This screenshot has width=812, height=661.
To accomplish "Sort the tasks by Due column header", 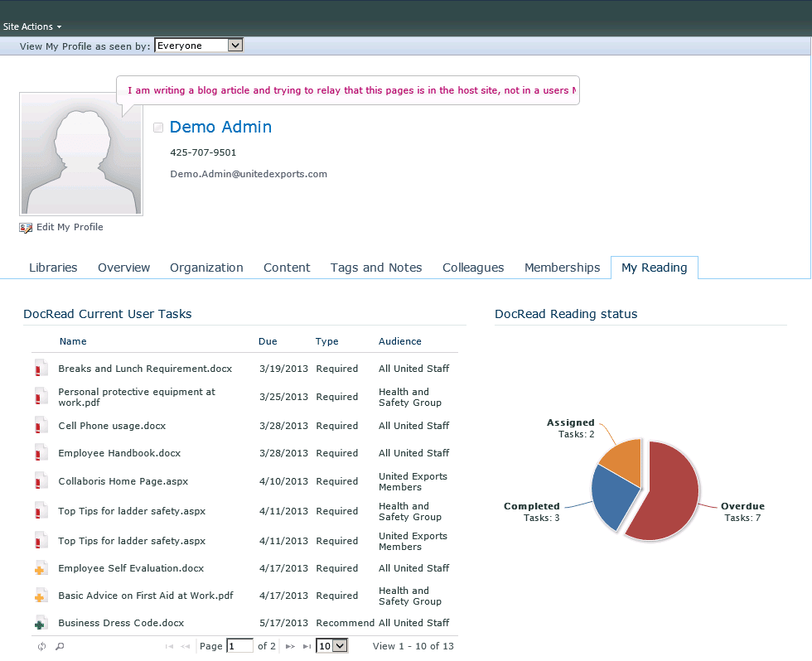I will coord(268,341).
